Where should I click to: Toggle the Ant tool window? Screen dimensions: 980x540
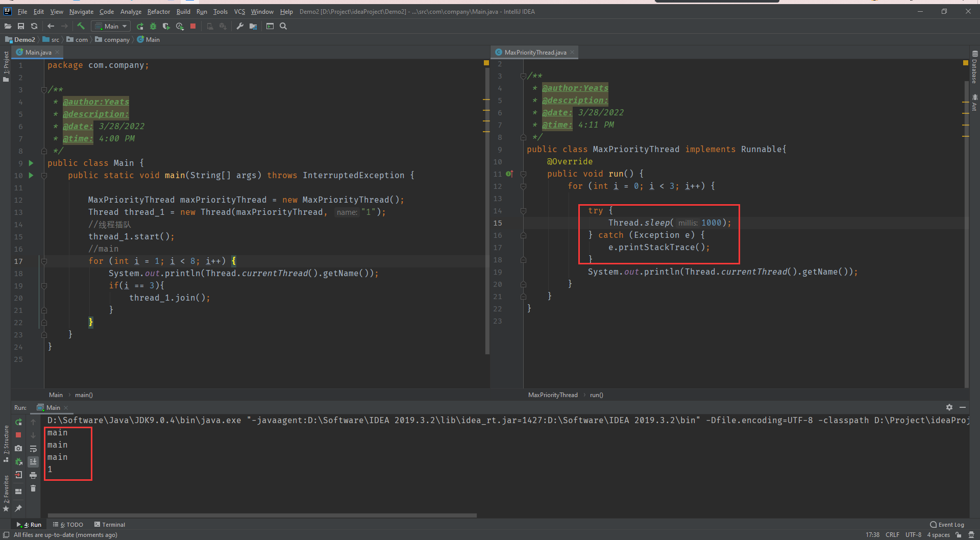tap(974, 102)
